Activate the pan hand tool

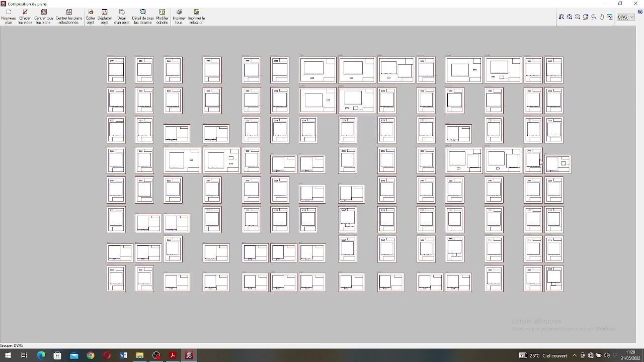[x=602, y=17]
